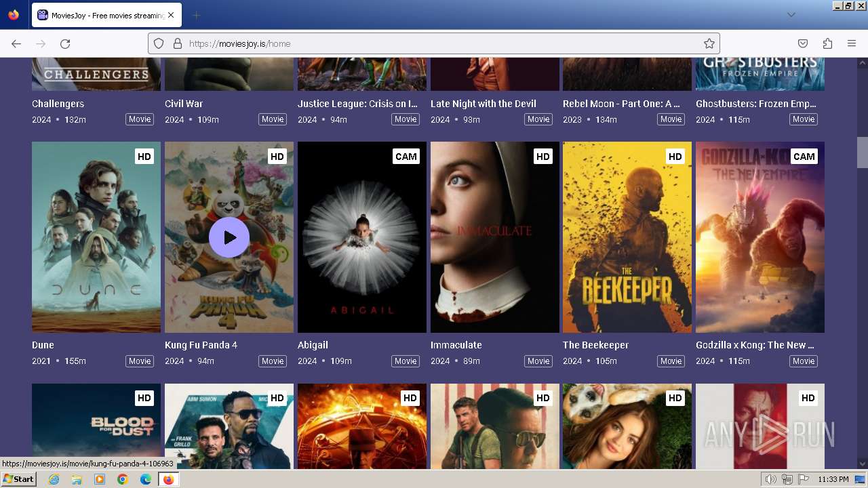Click the Immaculate title link
The width and height of the screenshot is (868, 488).
pyautogui.click(x=456, y=345)
